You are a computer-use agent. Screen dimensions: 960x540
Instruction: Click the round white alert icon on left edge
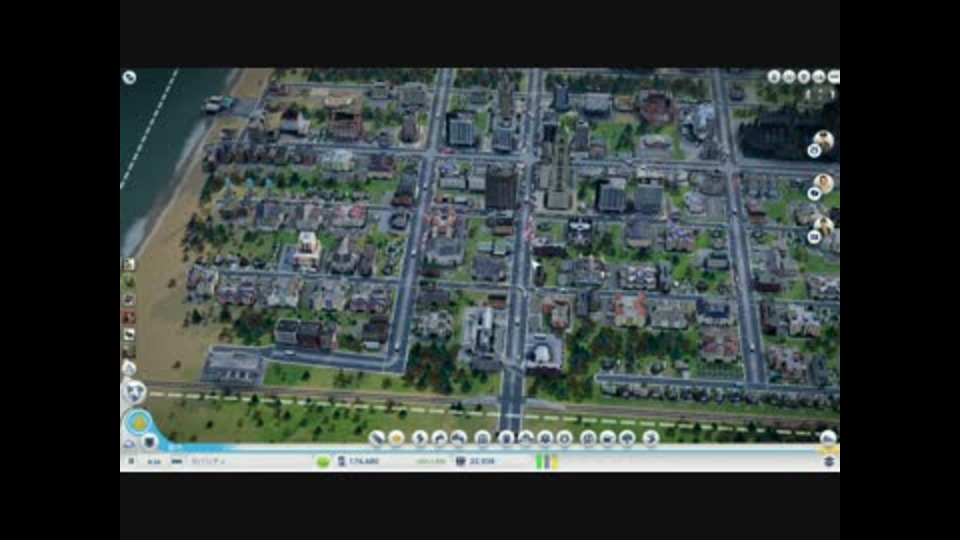coord(129,368)
